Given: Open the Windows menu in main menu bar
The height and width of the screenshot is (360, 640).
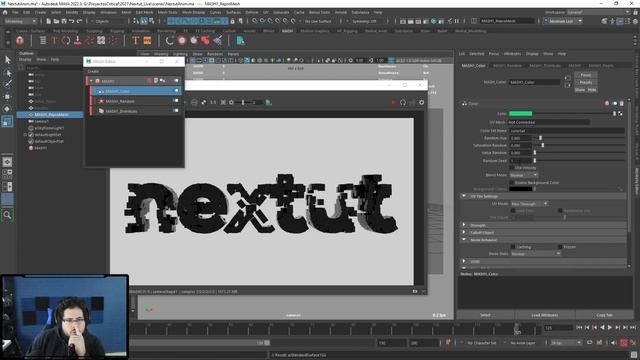Looking at the screenshot, I should tap(108, 12).
